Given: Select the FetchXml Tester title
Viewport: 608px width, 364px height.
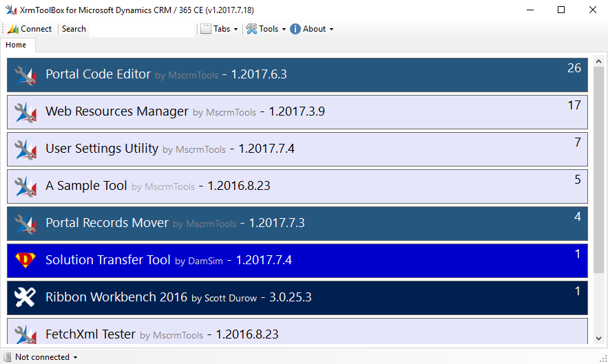Looking at the screenshot, I should pos(90,334).
